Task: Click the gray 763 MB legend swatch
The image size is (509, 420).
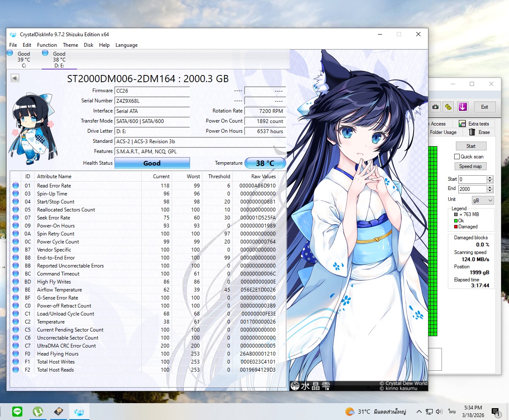Action: coord(456,214)
